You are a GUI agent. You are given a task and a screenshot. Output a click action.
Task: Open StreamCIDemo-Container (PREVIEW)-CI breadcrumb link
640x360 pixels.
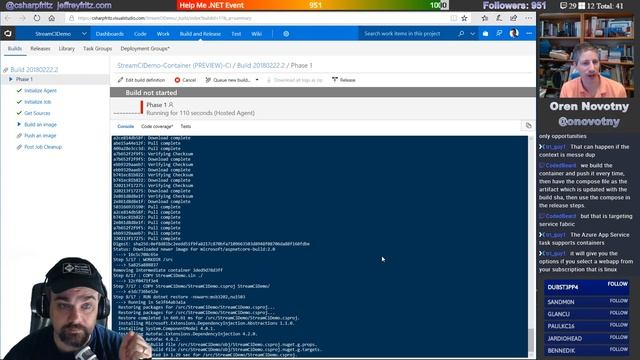click(x=174, y=65)
